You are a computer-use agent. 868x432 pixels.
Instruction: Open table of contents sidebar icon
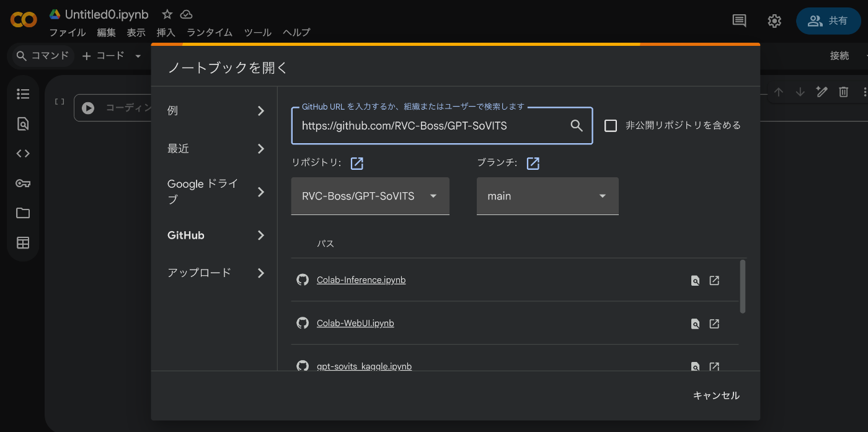click(23, 94)
